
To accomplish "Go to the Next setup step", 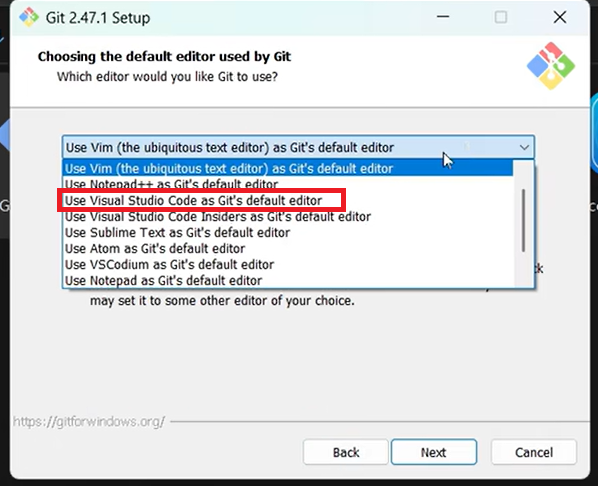I will pos(434,452).
